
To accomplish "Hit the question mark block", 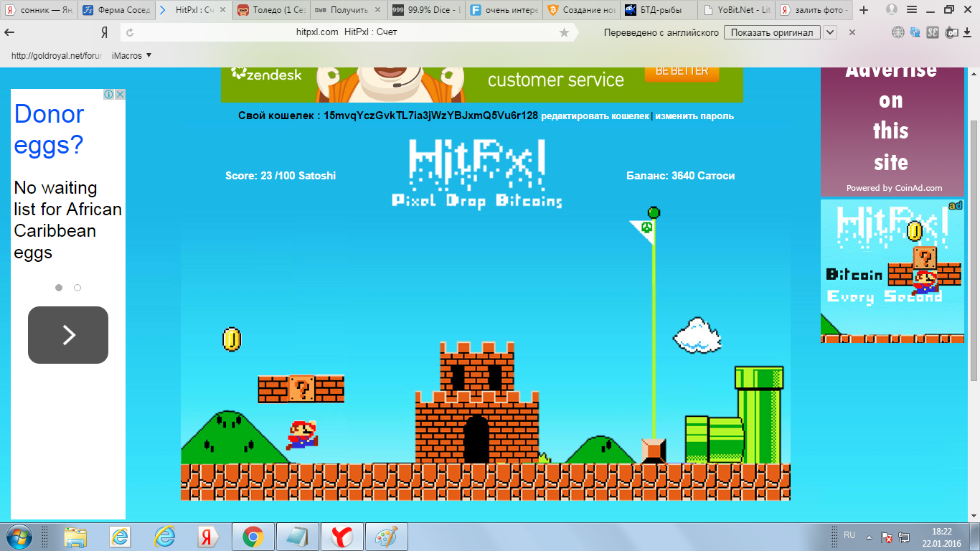I will tap(301, 389).
